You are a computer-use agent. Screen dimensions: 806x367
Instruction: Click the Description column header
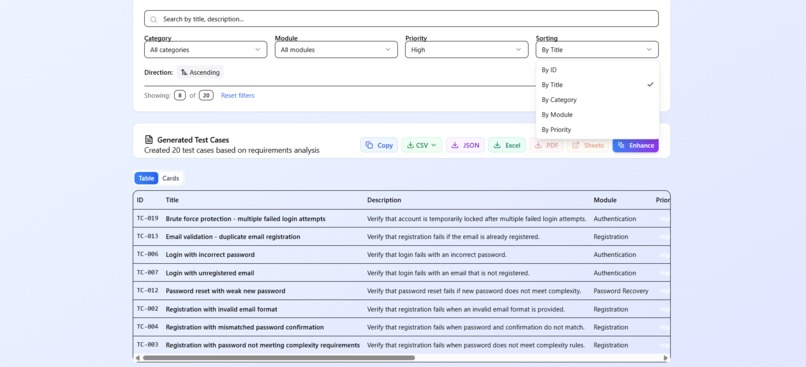click(384, 200)
